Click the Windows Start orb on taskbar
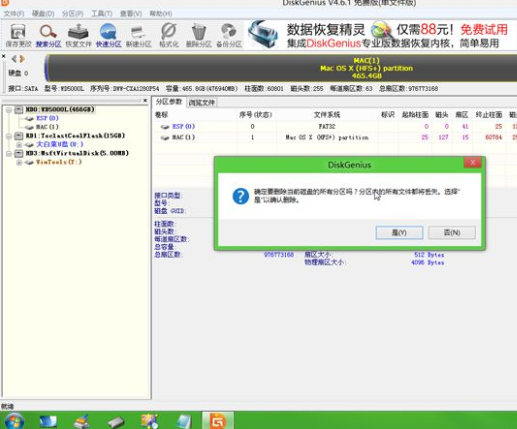The width and height of the screenshot is (517, 429). pos(14,421)
